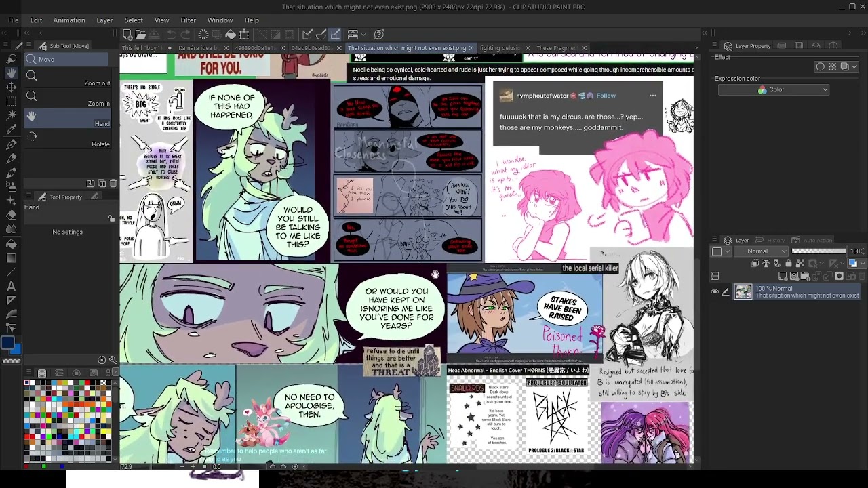Choose the Rotate sub tool
This screenshot has height=488, width=868.
point(68,140)
